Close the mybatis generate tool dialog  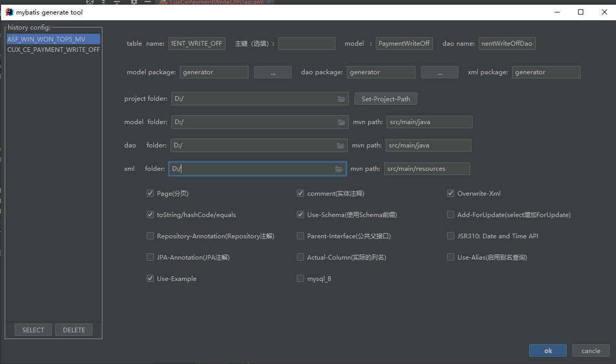coord(604,12)
